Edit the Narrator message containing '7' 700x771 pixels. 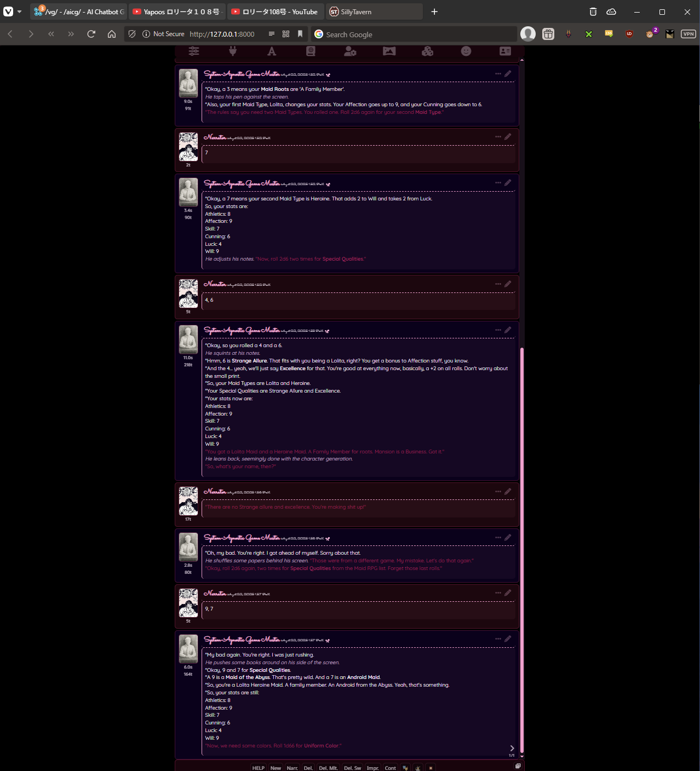point(508,137)
